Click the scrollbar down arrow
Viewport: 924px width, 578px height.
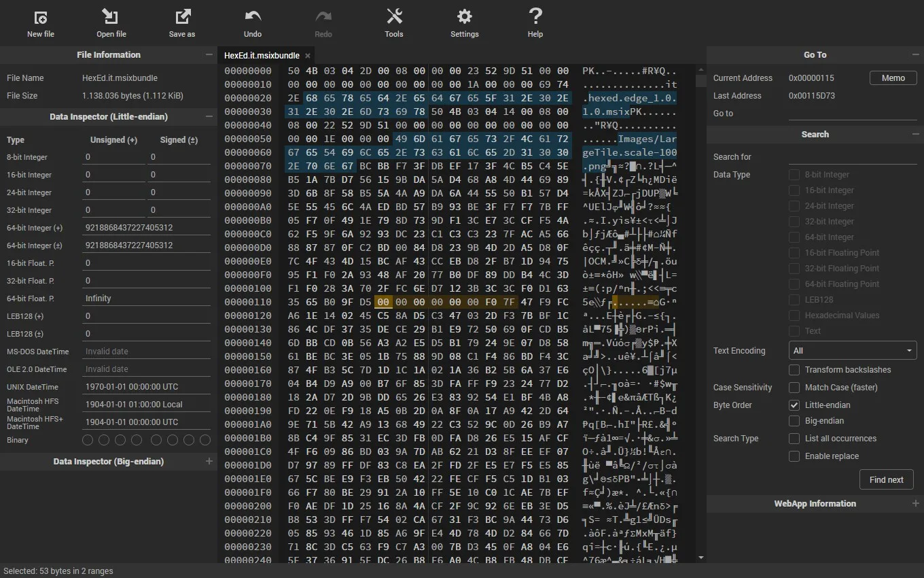[700, 558]
